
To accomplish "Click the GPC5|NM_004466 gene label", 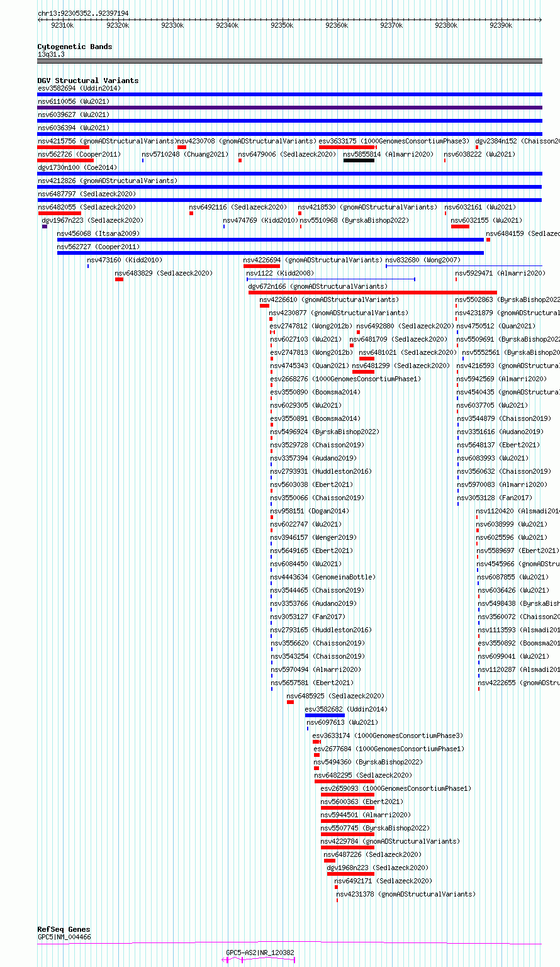I will (64, 937).
